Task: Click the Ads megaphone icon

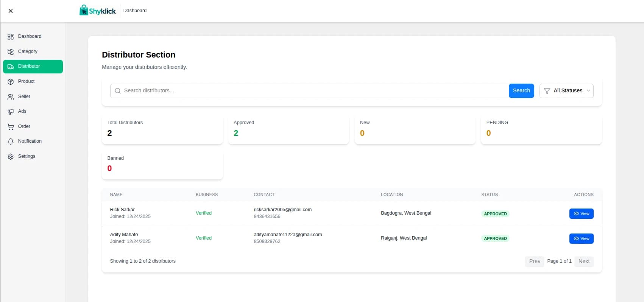Action: tap(11, 112)
